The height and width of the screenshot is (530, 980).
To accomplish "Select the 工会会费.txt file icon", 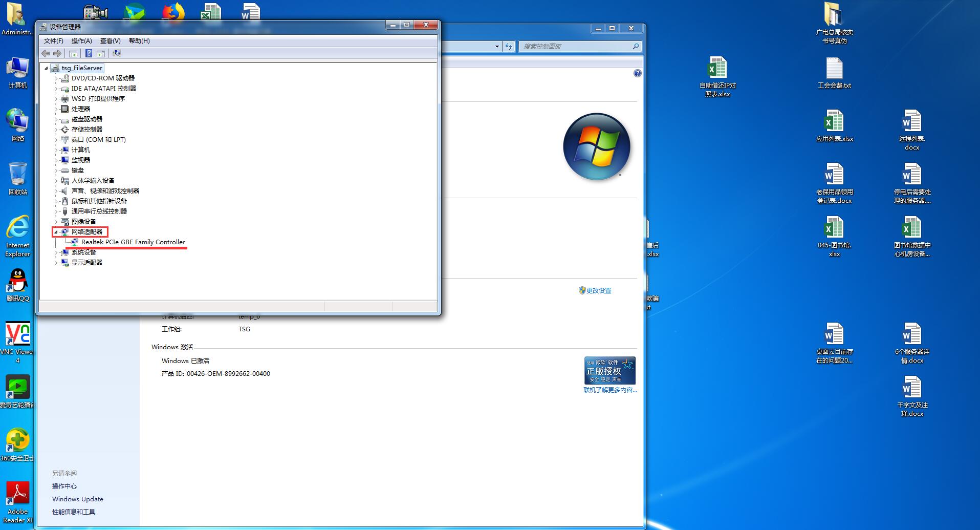I will tap(834, 73).
